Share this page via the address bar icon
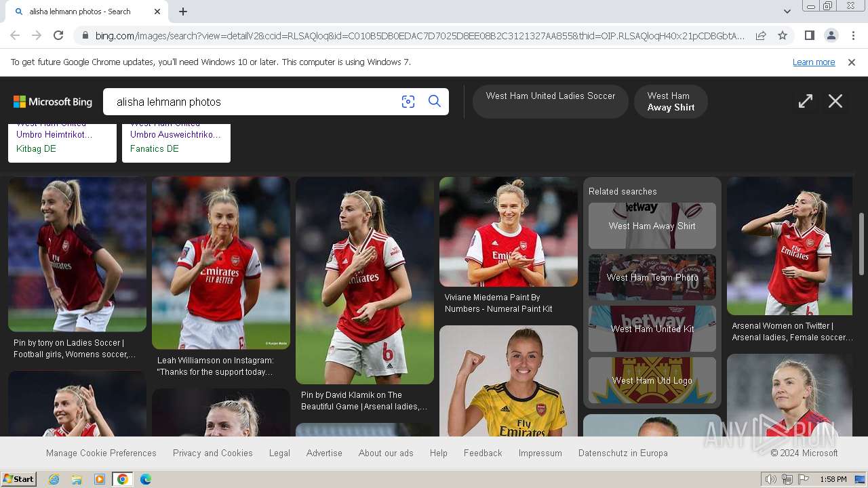 761,35
